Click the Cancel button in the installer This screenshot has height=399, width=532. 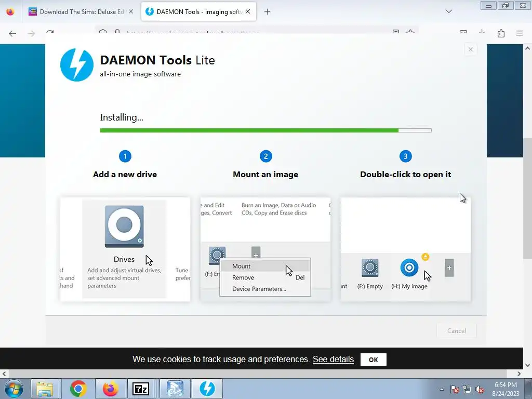[x=456, y=331]
